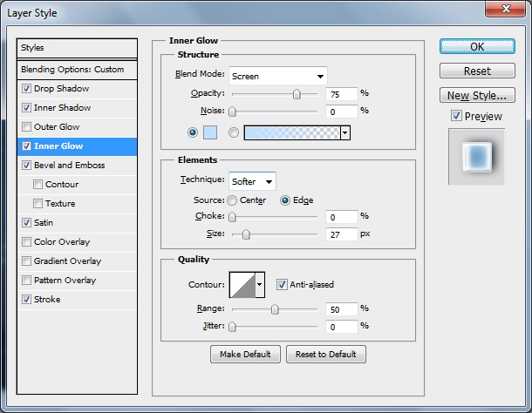Screen dimensions: 532x413
Task: Open the gradient picker dropdown arrow
Action: pos(345,132)
